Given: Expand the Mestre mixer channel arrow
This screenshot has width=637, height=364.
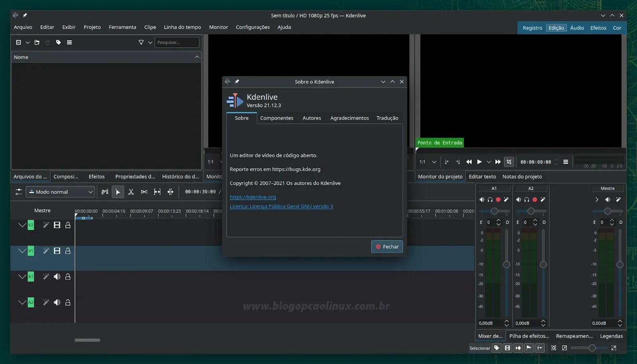Looking at the screenshot, I should click(597, 199).
